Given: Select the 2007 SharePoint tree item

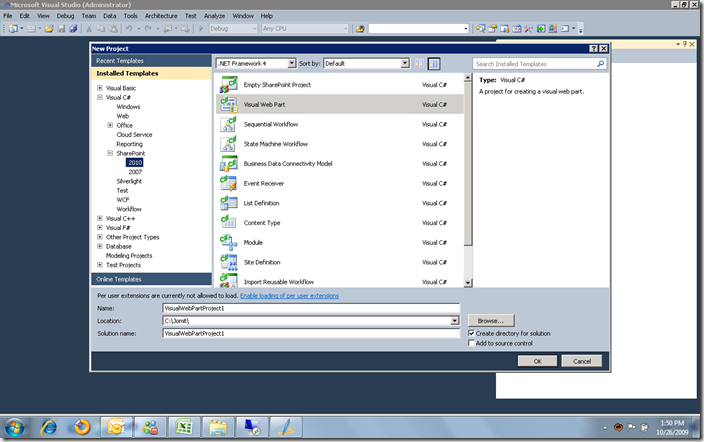Looking at the screenshot, I should [x=135, y=172].
